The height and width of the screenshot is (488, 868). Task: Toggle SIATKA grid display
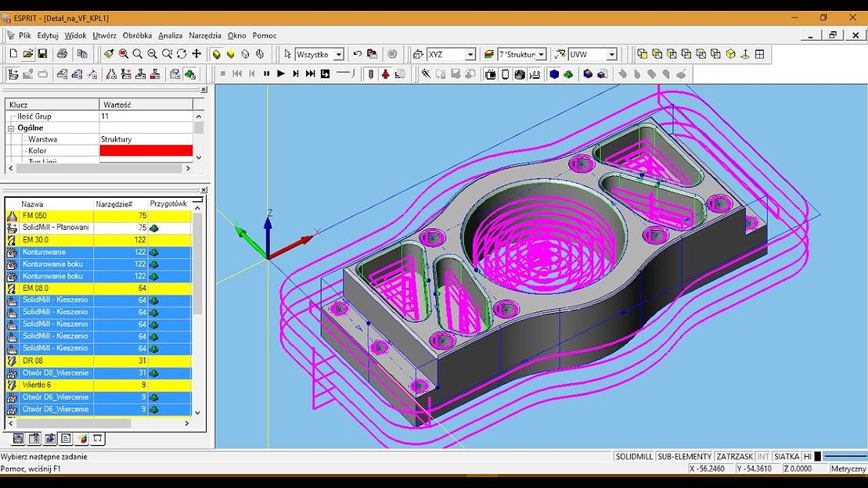786,456
